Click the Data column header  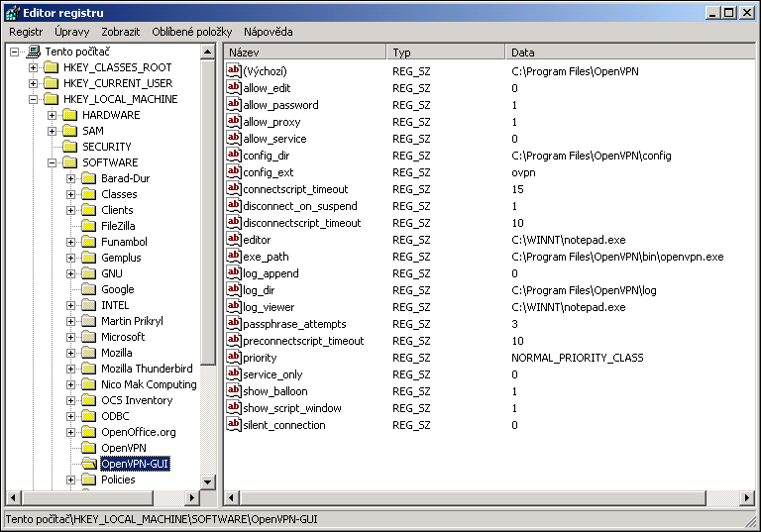tap(630, 52)
